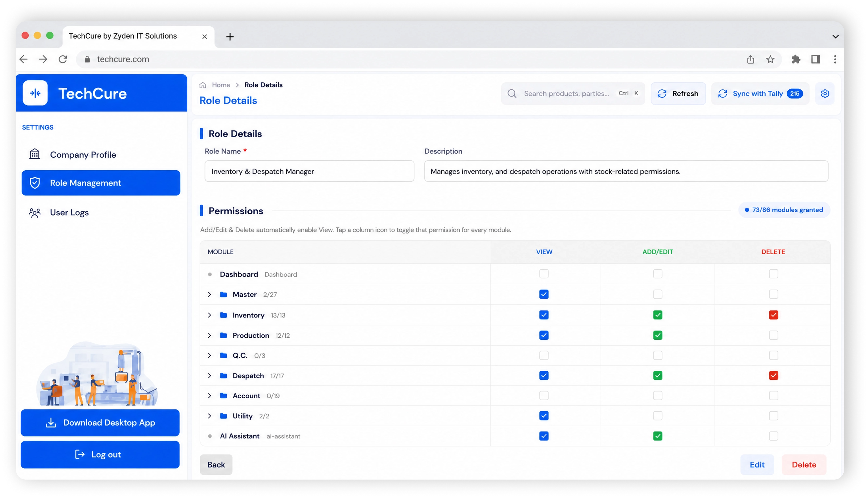The height and width of the screenshot is (498, 868).
Task: Click the browser share icon
Action: tap(750, 59)
